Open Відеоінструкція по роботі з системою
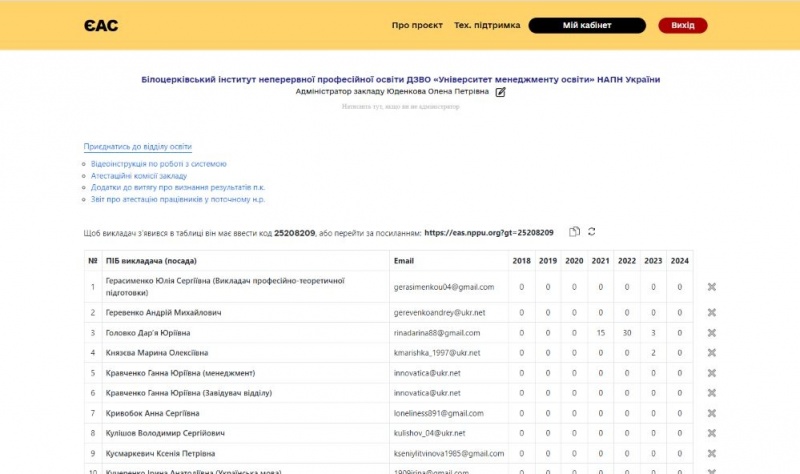Viewport: 800px width, 474px height. click(158, 164)
